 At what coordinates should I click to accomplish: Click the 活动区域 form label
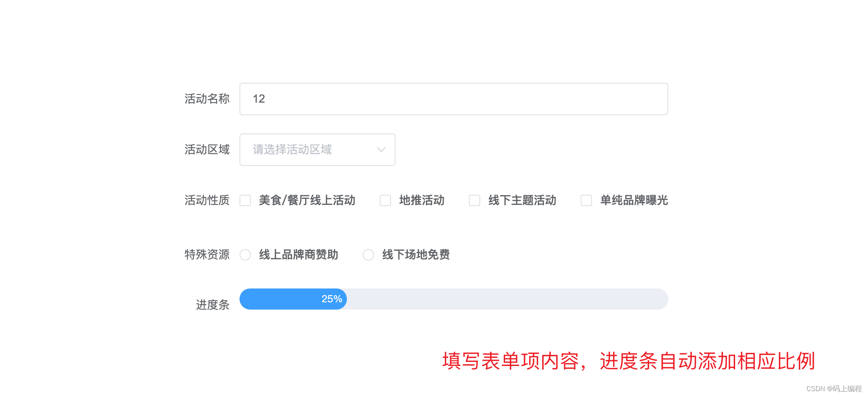click(x=207, y=150)
